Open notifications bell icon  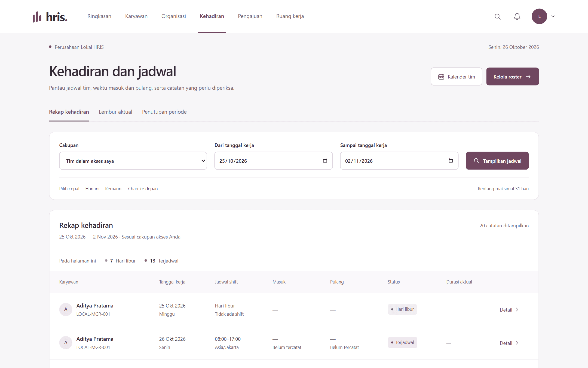click(x=517, y=16)
